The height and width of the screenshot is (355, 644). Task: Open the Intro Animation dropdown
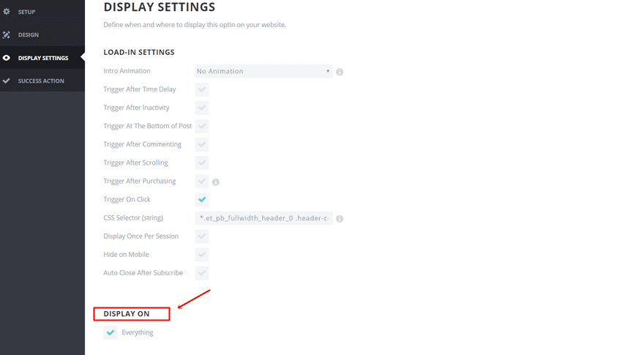coord(263,71)
